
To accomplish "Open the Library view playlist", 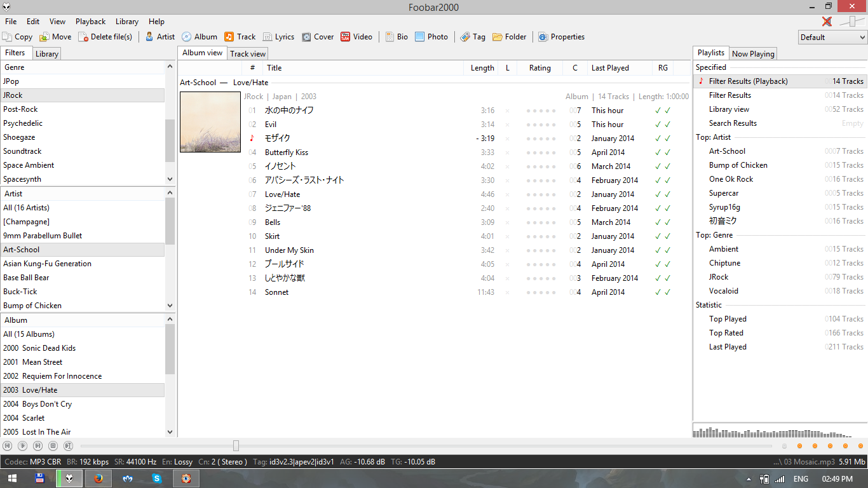I will coord(780,109).
